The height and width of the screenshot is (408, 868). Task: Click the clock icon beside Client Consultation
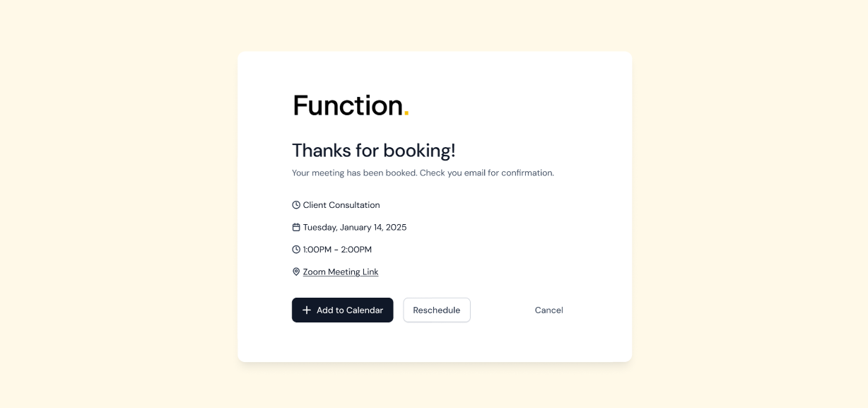point(296,205)
